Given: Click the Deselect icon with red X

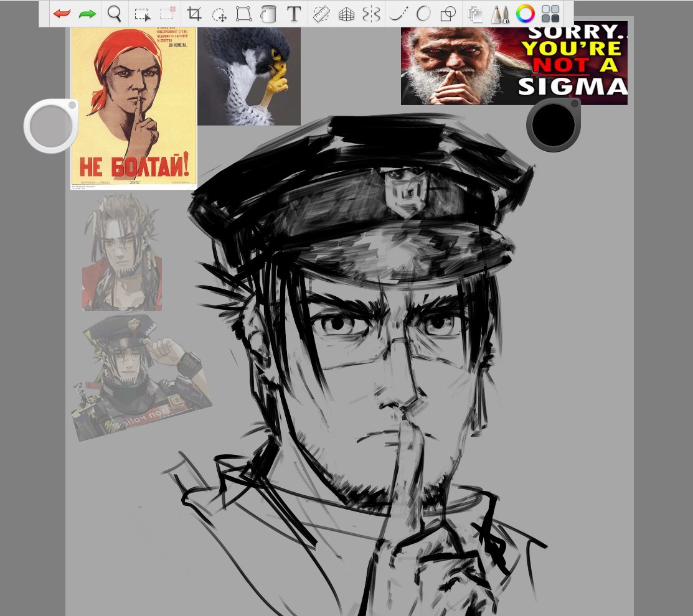Looking at the screenshot, I should (167, 13).
